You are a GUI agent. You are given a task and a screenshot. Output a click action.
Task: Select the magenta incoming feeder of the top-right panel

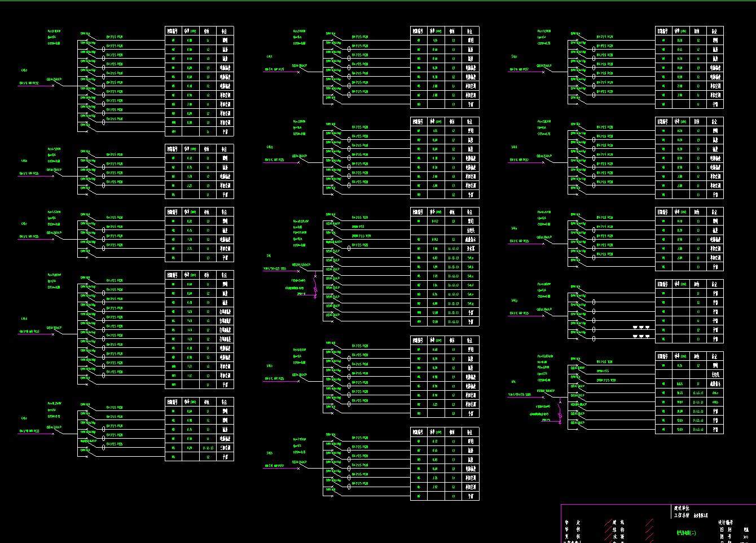click(x=524, y=72)
